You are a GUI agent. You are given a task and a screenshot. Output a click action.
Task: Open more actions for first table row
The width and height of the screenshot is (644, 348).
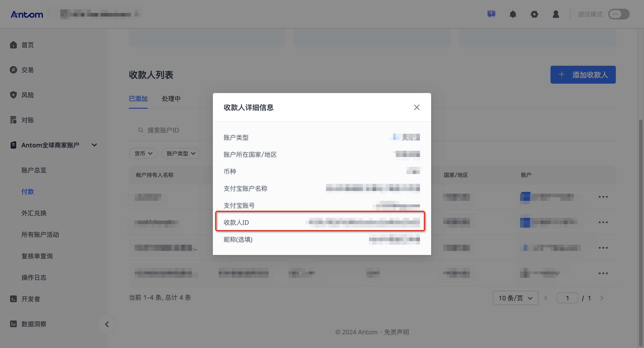click(x=603, y=197)
